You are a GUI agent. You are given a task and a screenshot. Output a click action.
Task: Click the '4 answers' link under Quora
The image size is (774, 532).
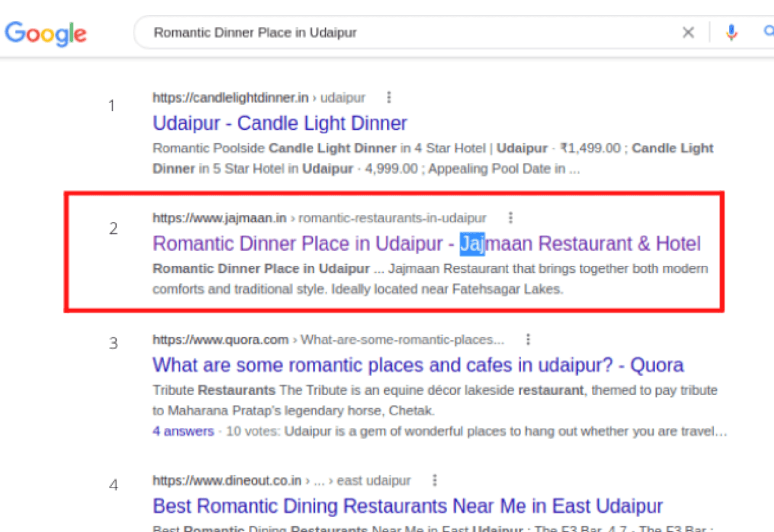point(183,431)
